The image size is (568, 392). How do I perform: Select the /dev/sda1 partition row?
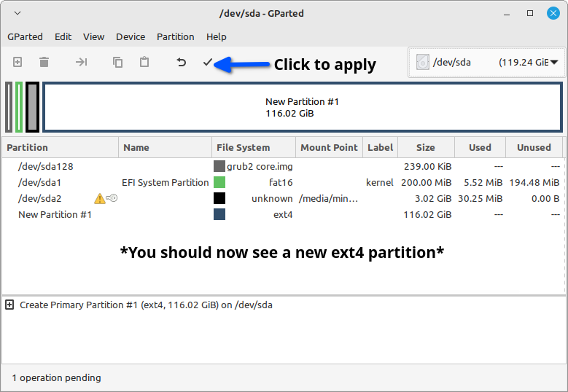coord(283,182)
